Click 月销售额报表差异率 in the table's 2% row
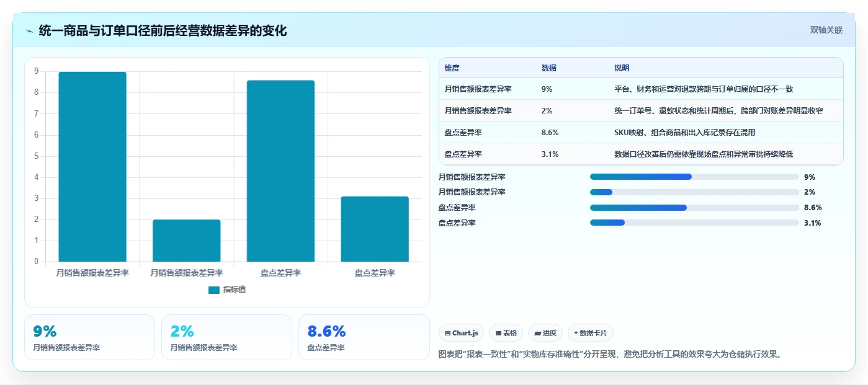868x385 pixels. point(478,110)
